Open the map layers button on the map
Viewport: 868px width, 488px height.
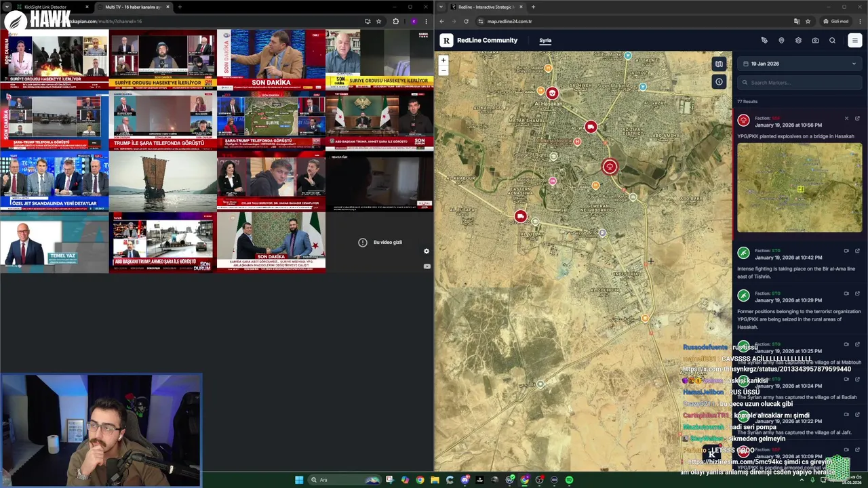[719, 64]
